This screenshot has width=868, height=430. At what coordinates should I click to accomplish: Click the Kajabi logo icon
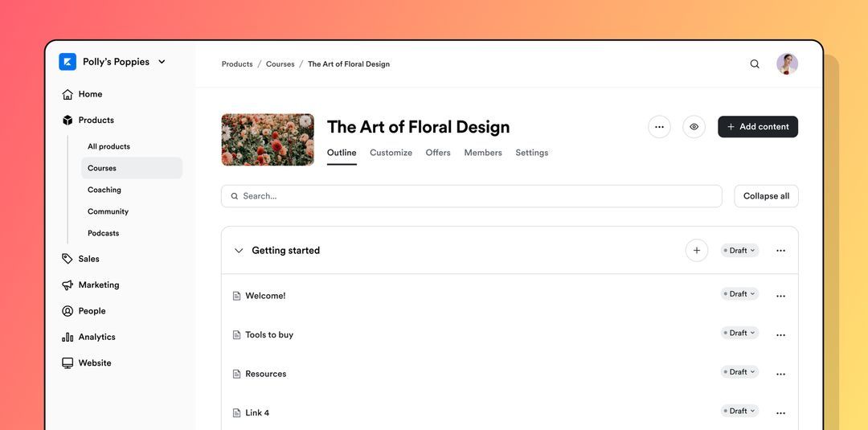click(68, 62)
